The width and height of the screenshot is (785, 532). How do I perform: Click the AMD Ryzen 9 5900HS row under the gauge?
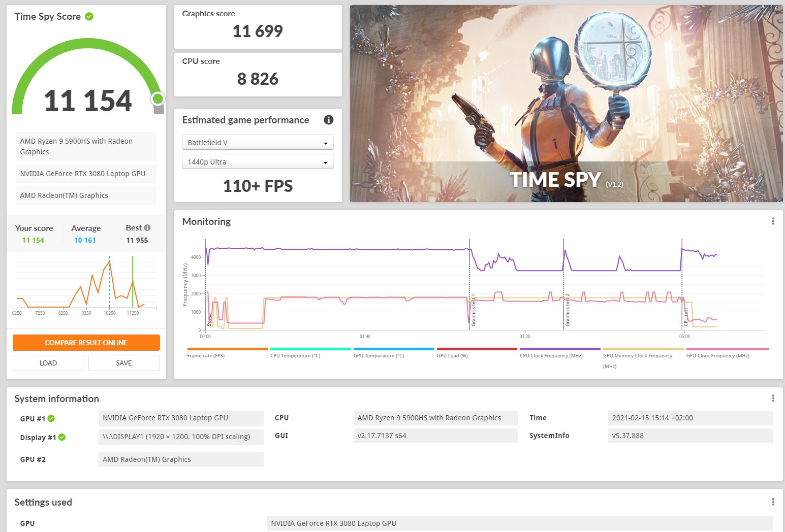(x=86, y=146)
